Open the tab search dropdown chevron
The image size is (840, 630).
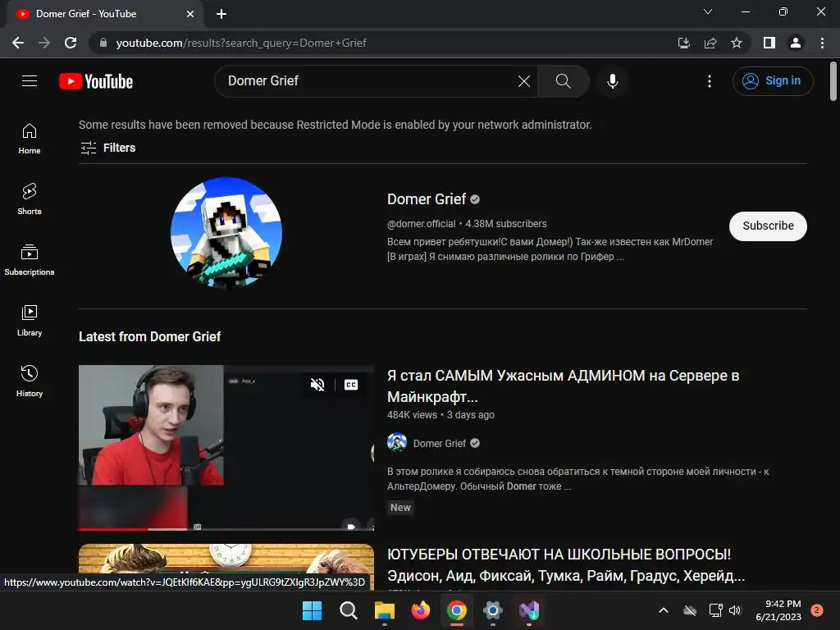(x=708, y=11)
